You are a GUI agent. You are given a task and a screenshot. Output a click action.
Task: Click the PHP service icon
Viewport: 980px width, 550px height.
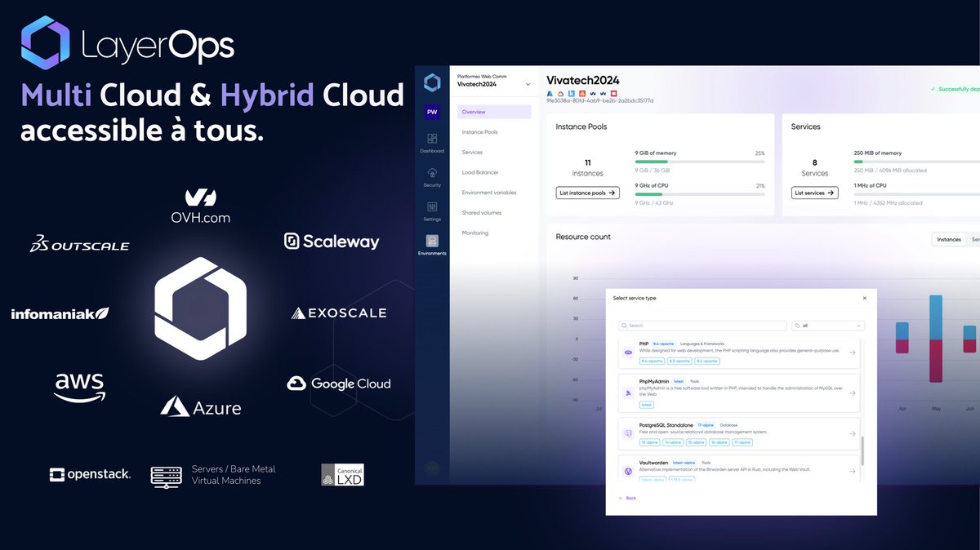coord(628,353)
